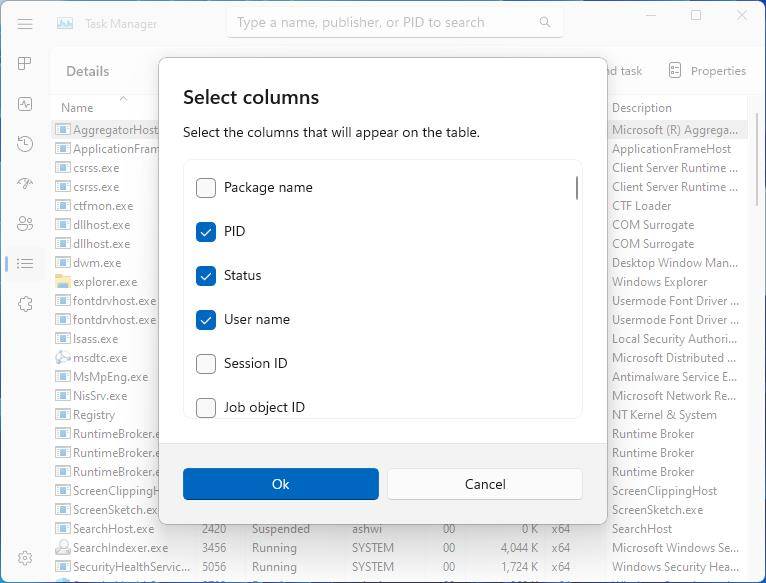Viewport: 766px width, 583px height.
Task: Click the SearchHost.exe process icon
Action: (x=63, y=528)
